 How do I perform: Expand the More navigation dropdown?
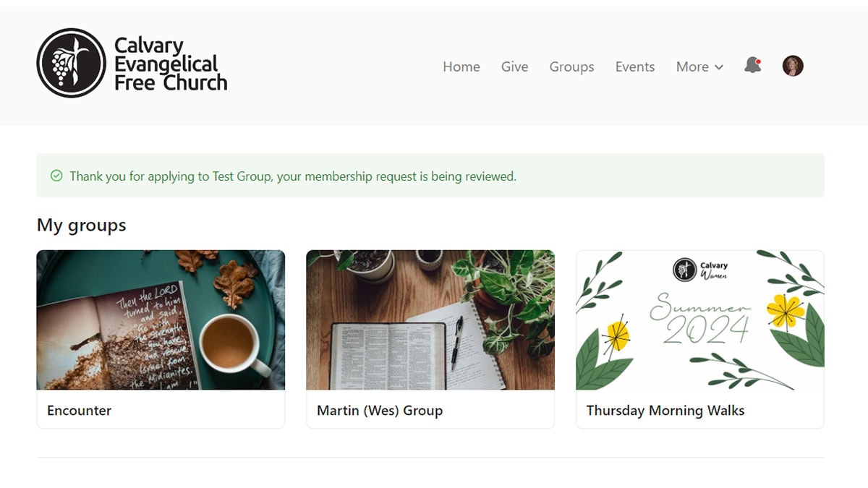pos(699,67)
